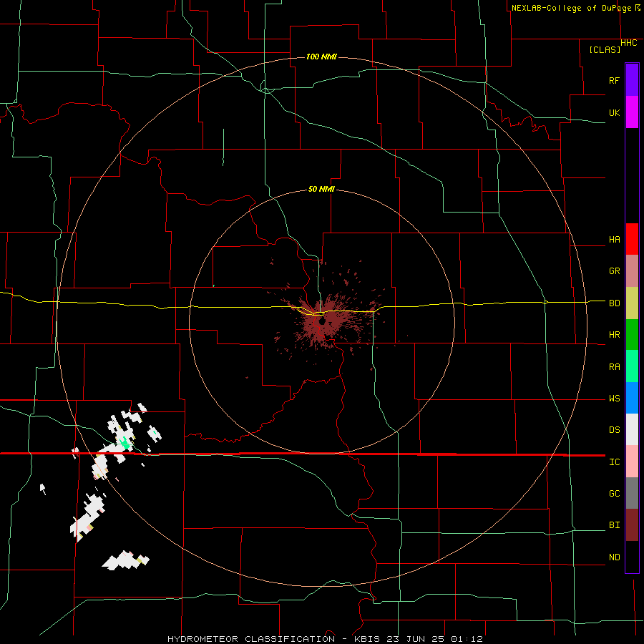Click the "HR" legend label

point(615,335)
